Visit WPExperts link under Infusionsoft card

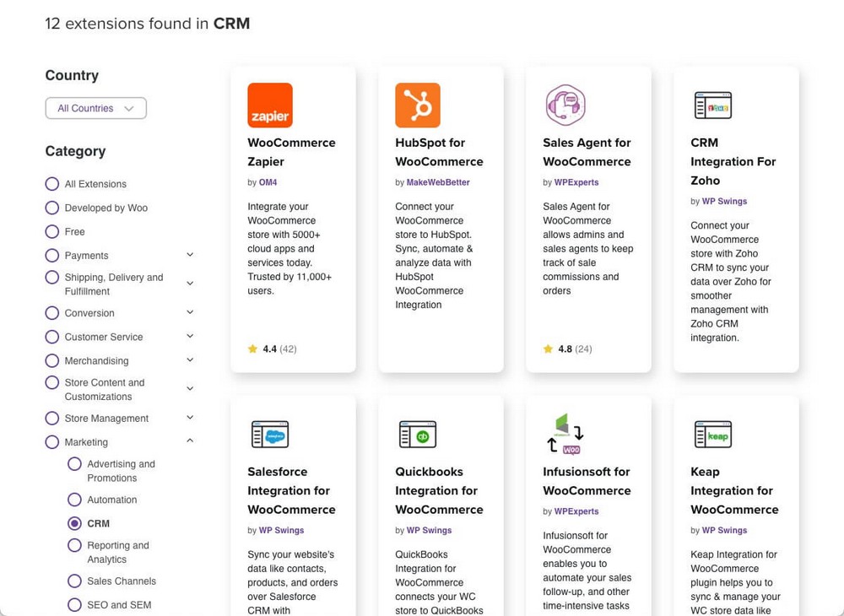point(576,511)
